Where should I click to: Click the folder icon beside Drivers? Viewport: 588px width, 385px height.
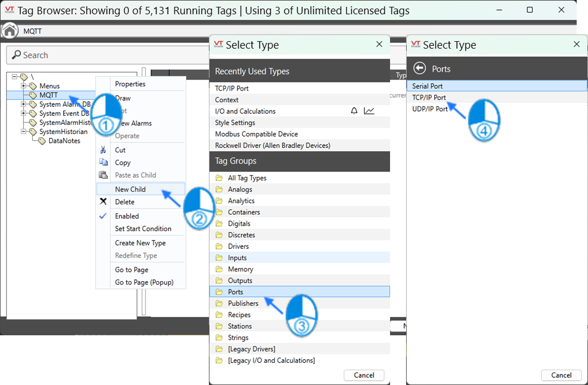[x=219, y=246]
